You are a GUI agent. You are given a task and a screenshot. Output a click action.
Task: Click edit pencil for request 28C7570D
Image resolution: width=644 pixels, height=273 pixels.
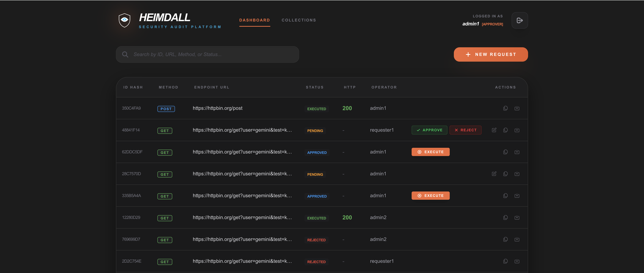[x=494, y=174]
